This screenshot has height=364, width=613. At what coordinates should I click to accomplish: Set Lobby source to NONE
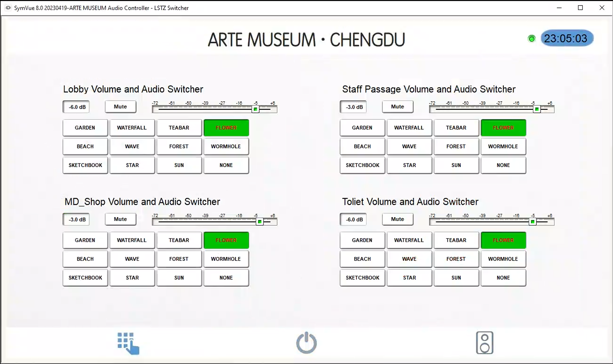click(x=226, y=165)
